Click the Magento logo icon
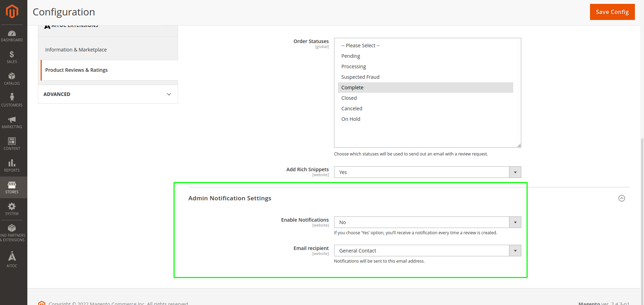The height and width of the screenshot is (305, 644). point(12,12)
